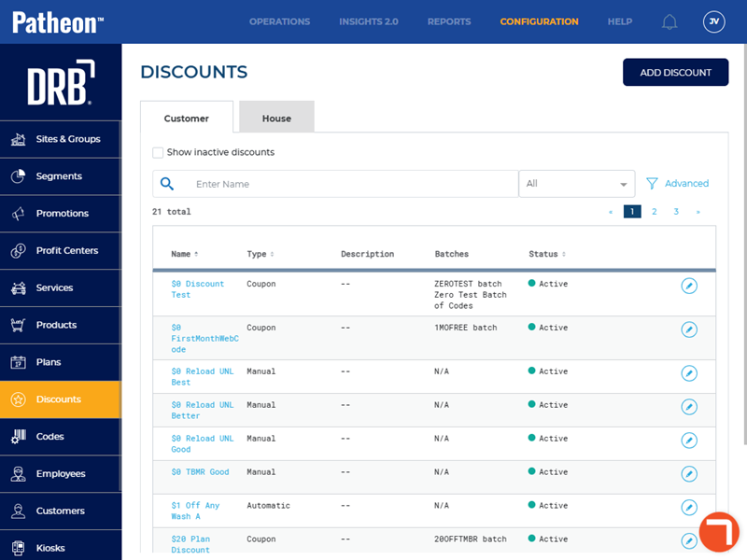Image resolution: width=747 pixels, height=560 pixels.
Task: Click the Description column header
Action: tap(367, 254)
